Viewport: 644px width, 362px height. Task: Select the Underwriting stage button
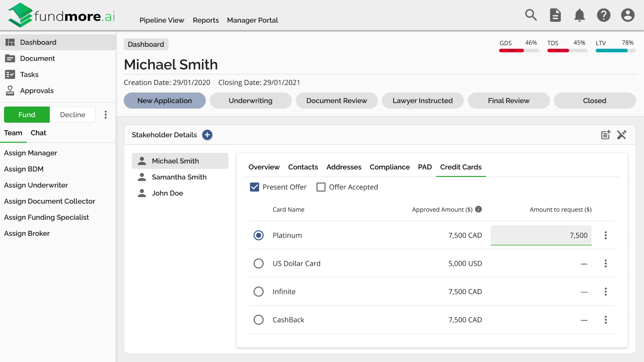pos(251,101)
